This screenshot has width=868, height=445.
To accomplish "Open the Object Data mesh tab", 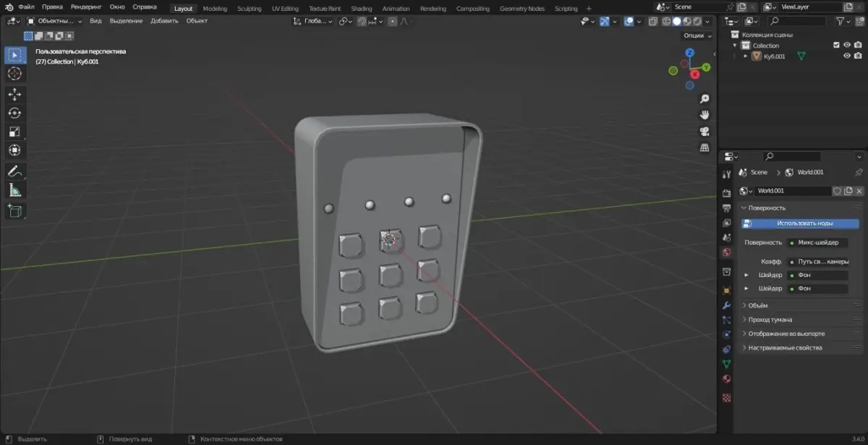I will pyautogui.click(x=727, y=364).
